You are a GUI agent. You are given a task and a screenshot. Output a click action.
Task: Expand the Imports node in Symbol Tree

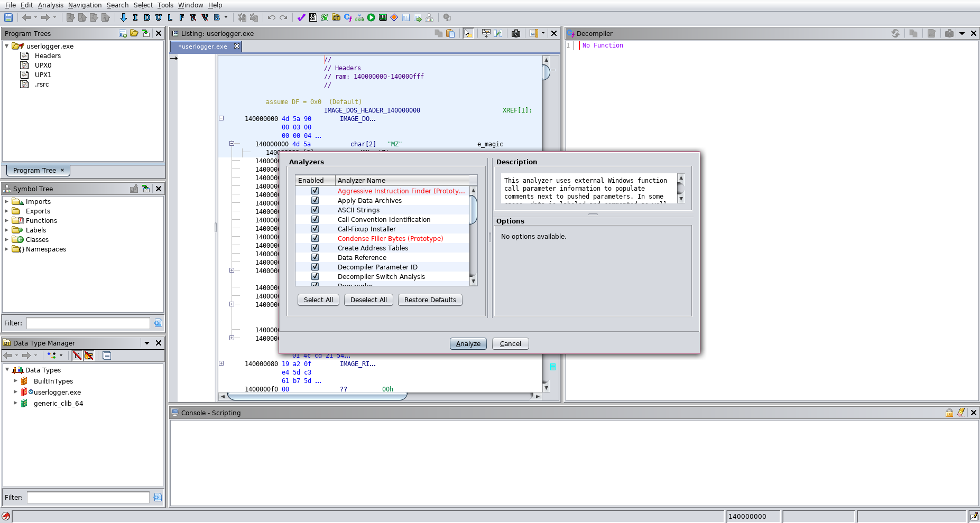(x=6, y=201)
